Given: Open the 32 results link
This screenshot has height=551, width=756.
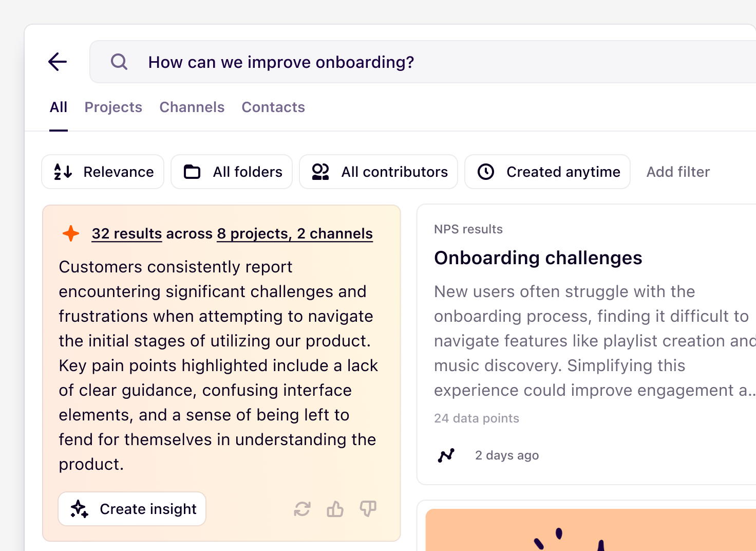Looking at the screenshot, I should click(126, 233).
